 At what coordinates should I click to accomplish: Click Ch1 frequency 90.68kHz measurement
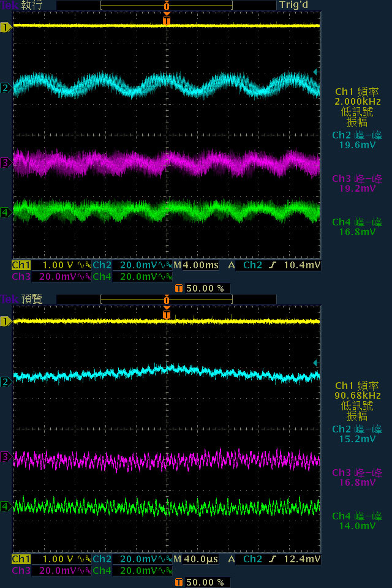tap(357, 390)
